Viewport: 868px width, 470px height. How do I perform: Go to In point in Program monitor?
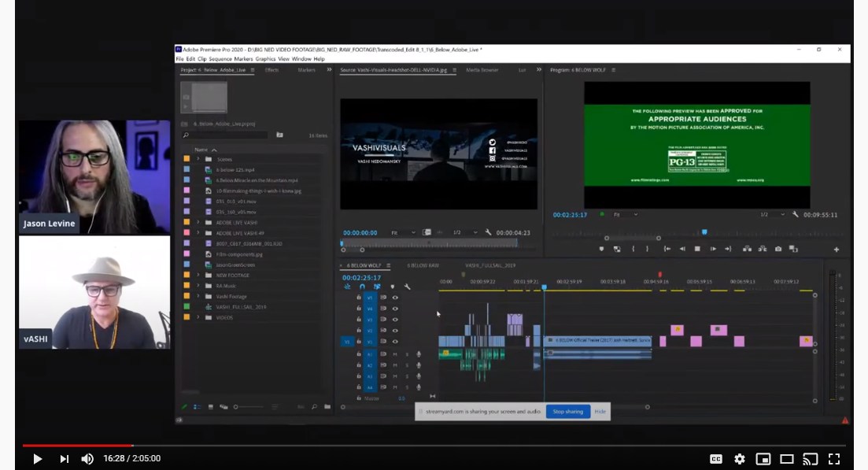[667, 249]
